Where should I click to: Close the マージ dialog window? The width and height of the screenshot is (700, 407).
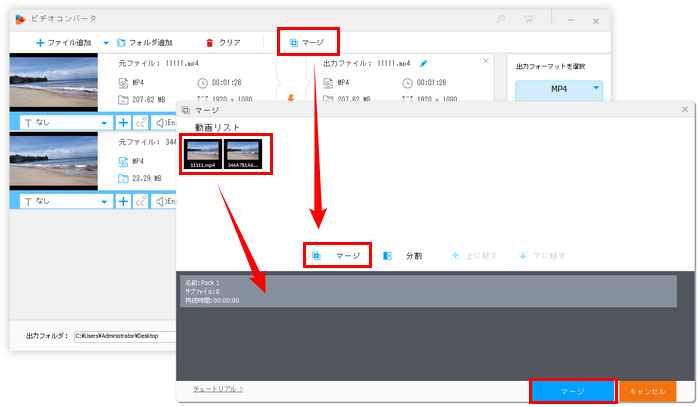click(x=685, y=110)
